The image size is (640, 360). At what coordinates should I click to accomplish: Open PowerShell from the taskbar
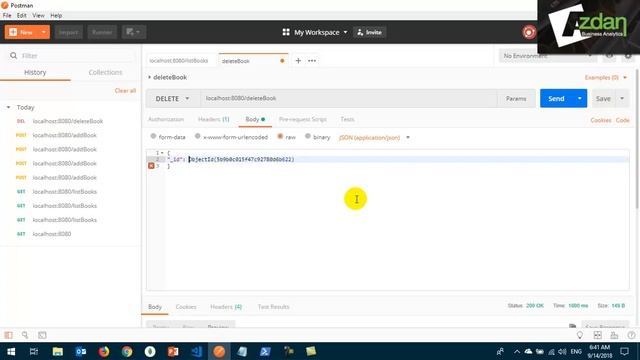tap(265, 351)
